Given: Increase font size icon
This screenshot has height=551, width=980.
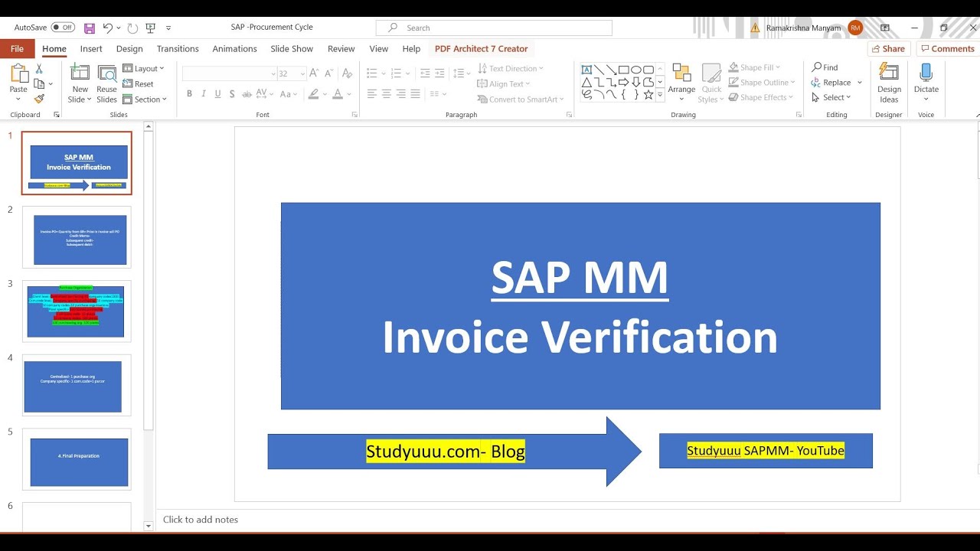Looking at the screenshot, I should pos(315,73).
